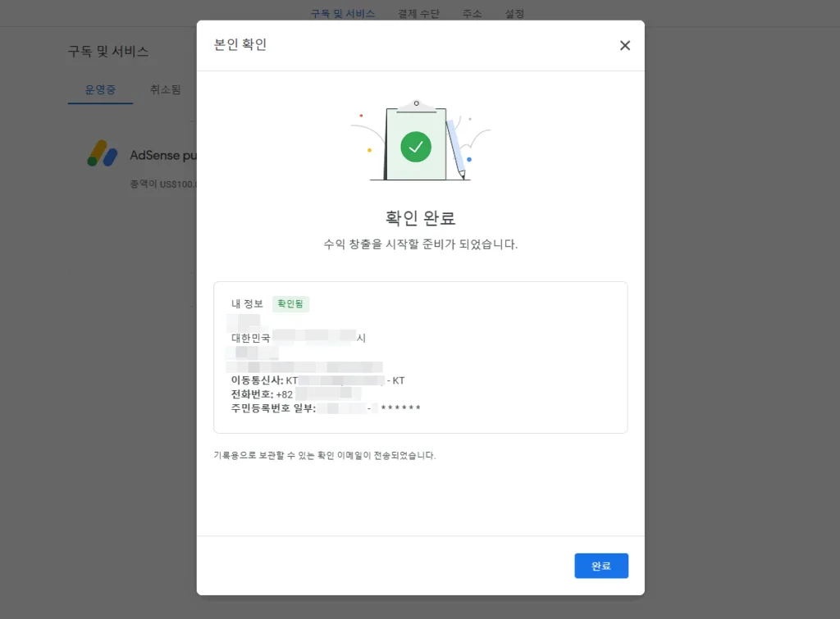Click the green 확인됨 status badge
The image size is (840, 619).
coord(290,304)
